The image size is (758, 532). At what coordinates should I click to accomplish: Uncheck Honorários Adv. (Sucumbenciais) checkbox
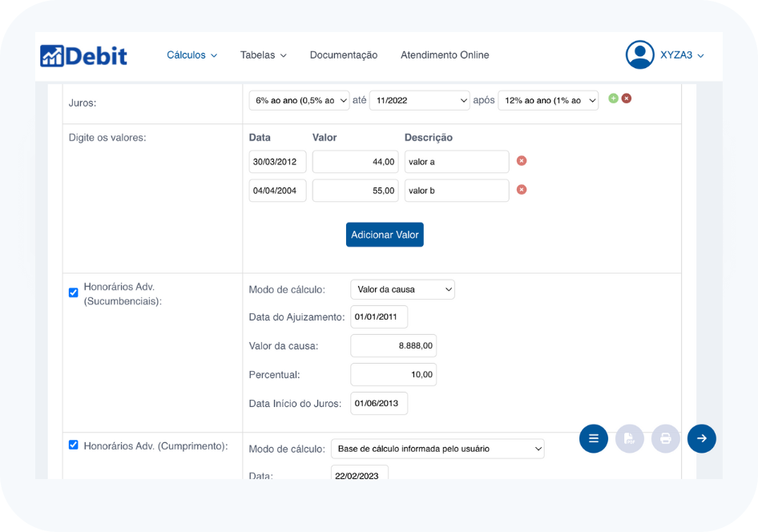pyautogui.click(x=74, y=292)
